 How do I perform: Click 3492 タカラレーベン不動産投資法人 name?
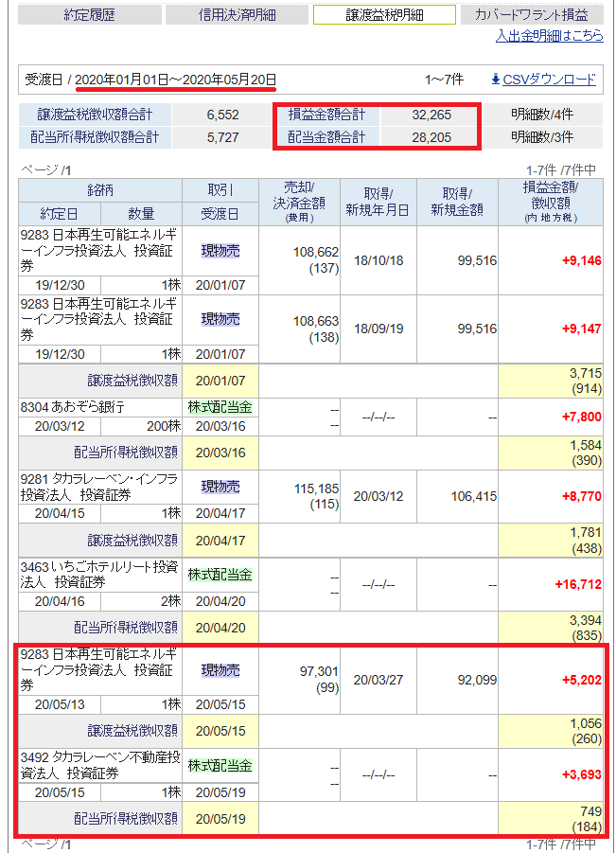(x=100, y=765)
